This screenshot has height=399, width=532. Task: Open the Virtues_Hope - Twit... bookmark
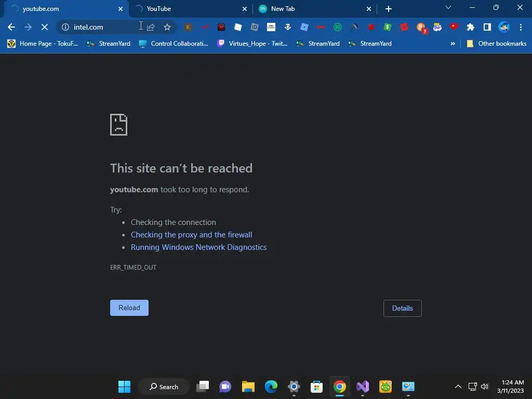tap(252, 44)
